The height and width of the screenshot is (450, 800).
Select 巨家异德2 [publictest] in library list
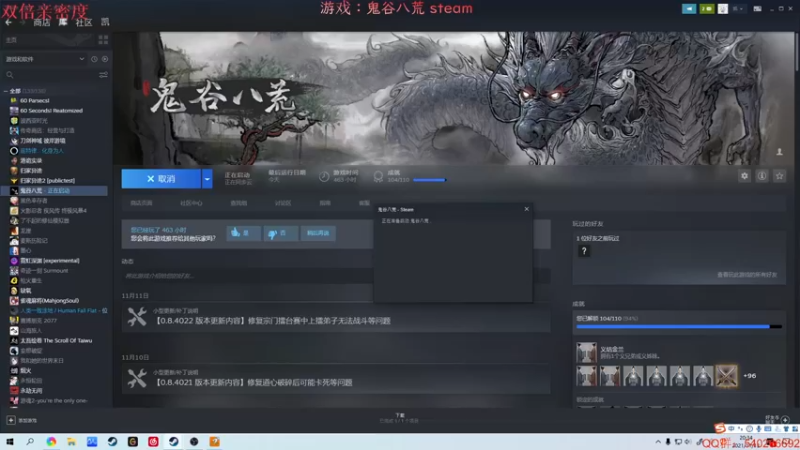[47, 181]
